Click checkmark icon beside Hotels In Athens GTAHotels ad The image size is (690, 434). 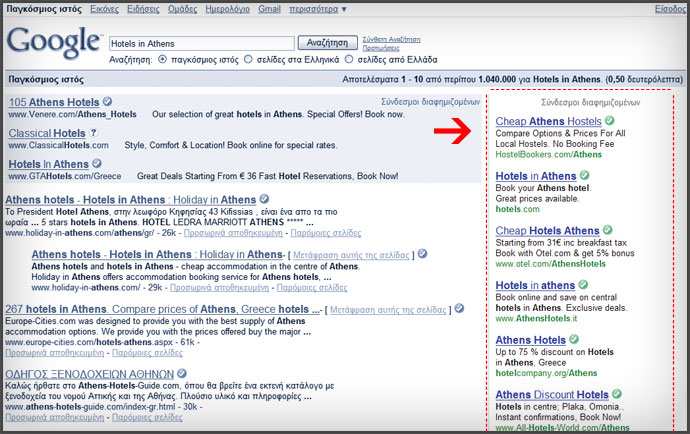point(97,163)
